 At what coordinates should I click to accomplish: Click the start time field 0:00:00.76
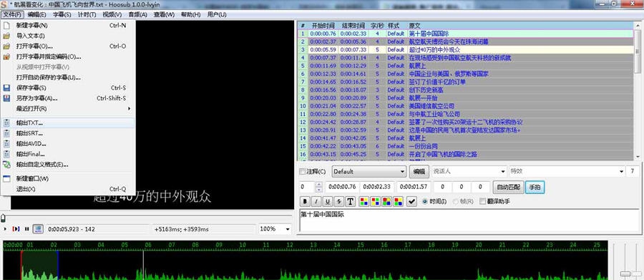pos(343,187)
